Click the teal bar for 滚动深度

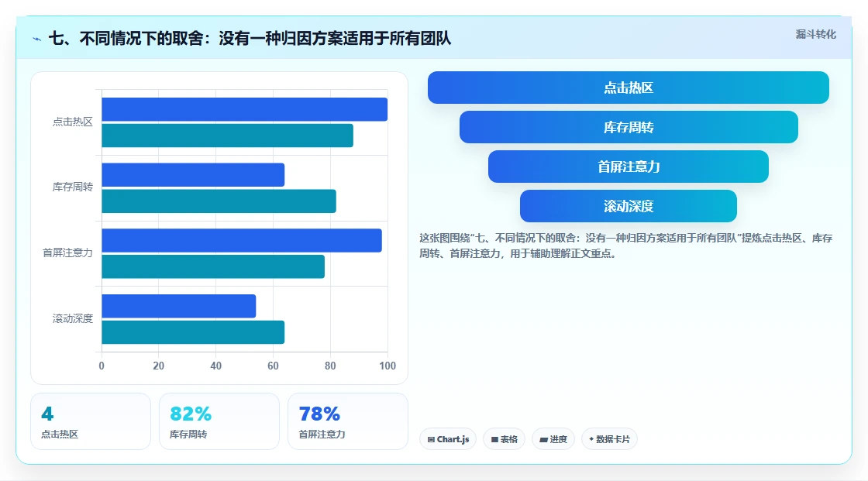click(x=193, y=332)
